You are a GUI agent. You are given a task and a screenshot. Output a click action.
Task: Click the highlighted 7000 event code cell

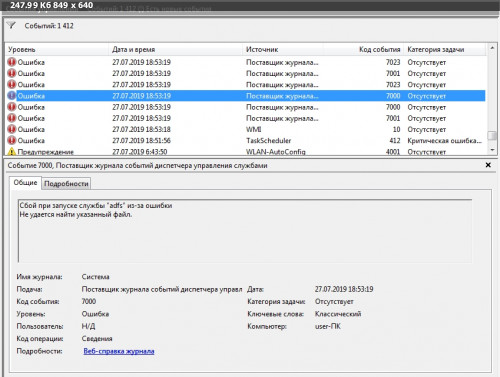point(393,96)
